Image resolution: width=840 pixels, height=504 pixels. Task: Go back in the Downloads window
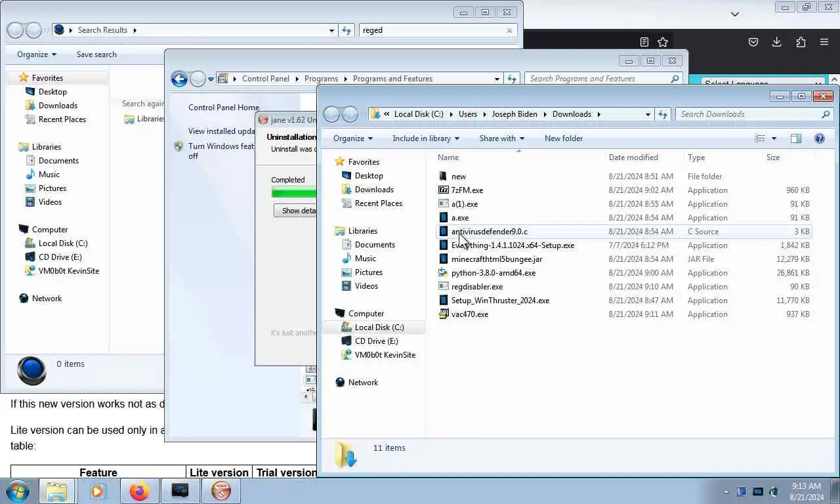[x=332, y=114]
